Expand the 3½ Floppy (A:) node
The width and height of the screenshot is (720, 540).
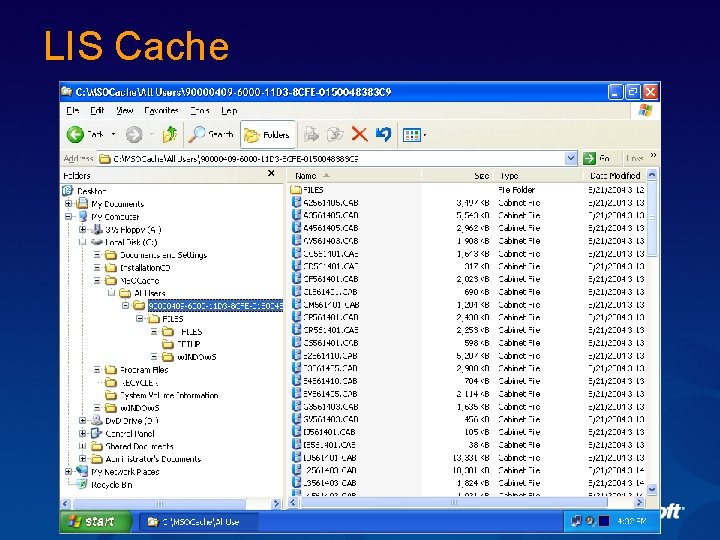(x=83, y=229)
